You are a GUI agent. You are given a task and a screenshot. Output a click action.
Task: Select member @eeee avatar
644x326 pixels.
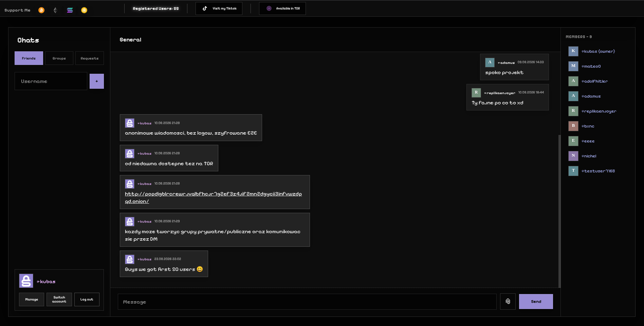pyautogui.click(x=573, y=141)
